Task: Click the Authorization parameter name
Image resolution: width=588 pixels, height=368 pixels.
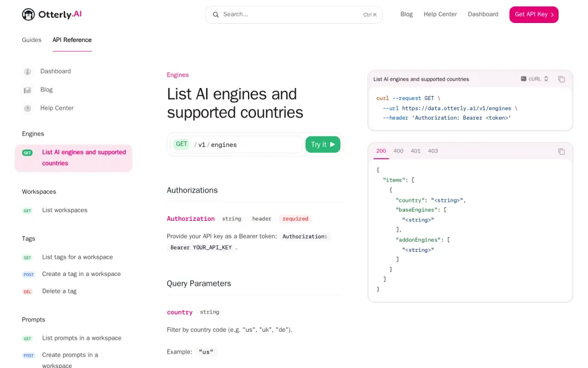Action: click(x=191, y=218)
